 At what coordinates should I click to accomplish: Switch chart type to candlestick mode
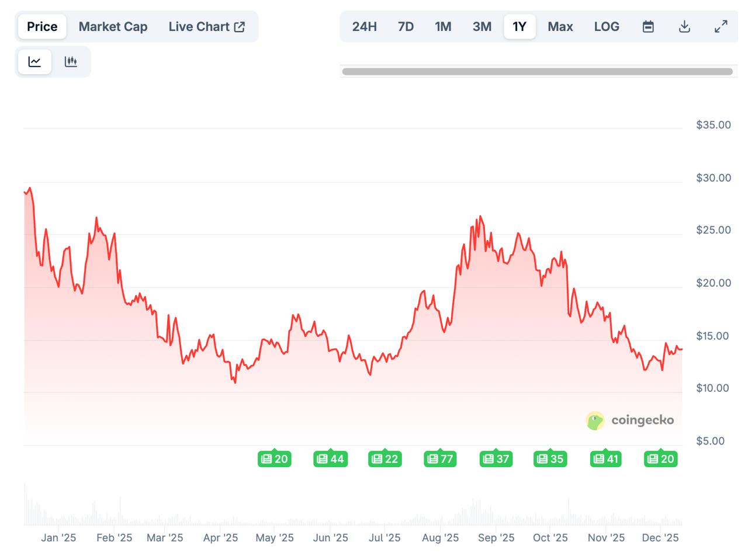71,61
